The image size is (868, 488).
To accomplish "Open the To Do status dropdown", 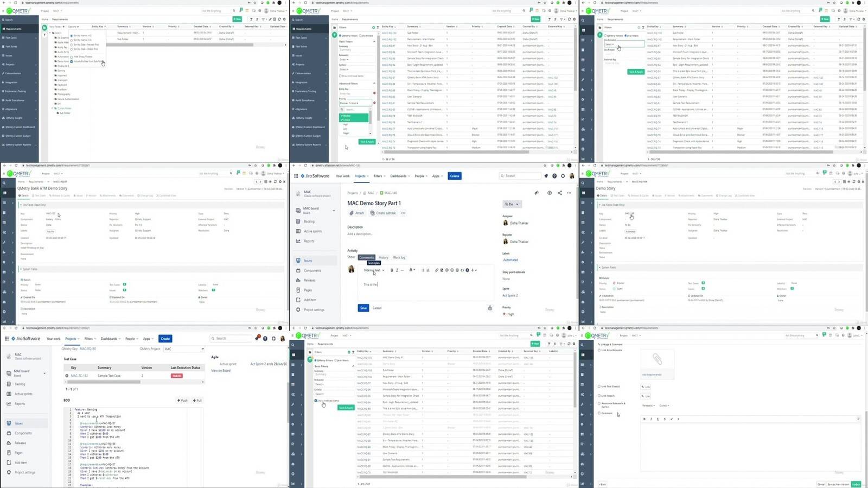I will (512, 204).
